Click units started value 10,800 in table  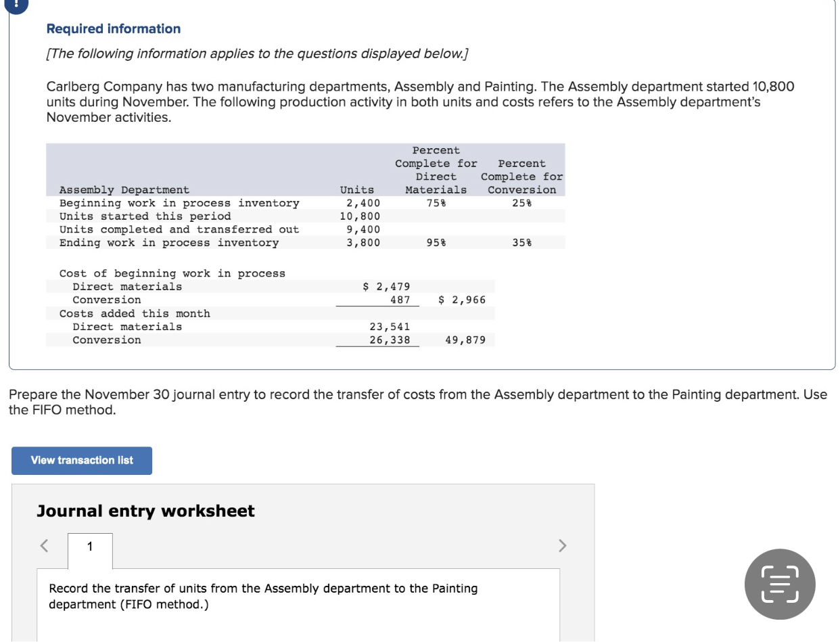pyautogui.click(x=360, y=216)
